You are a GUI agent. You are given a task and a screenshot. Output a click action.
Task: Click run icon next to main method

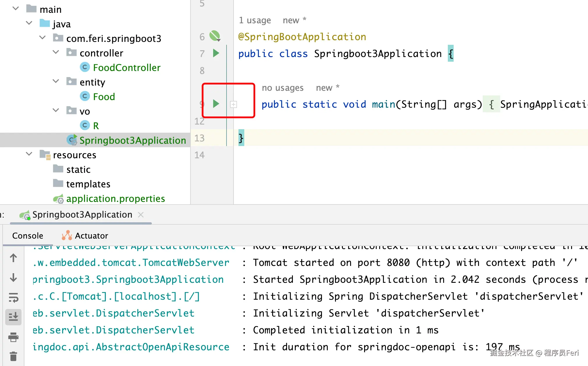pos(216,104)
